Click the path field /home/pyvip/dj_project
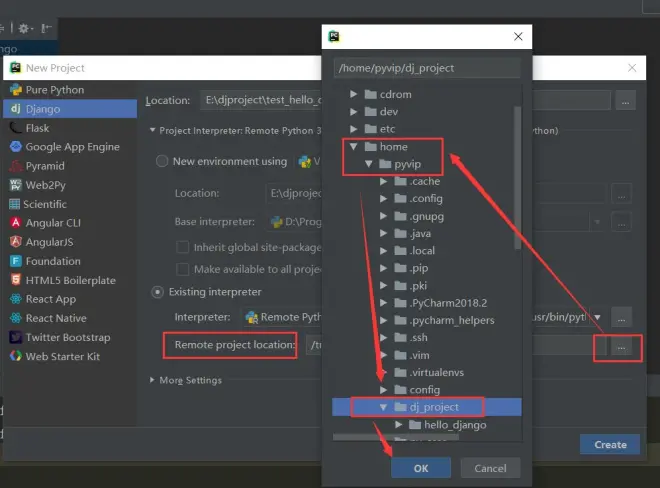 pyautogui.click(x=427, y=68)
